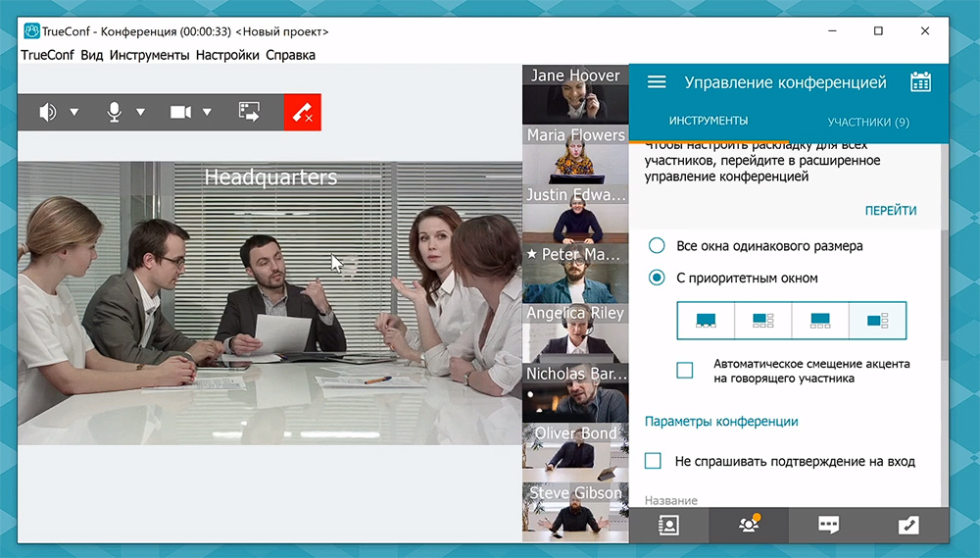Select Maria Flowers' video thumbnail

point(575,154)
